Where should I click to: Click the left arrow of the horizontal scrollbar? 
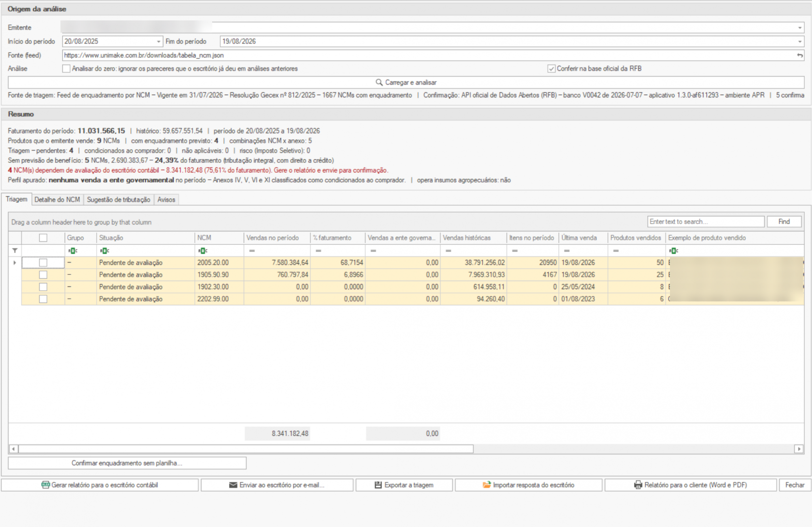coord(14,449)
